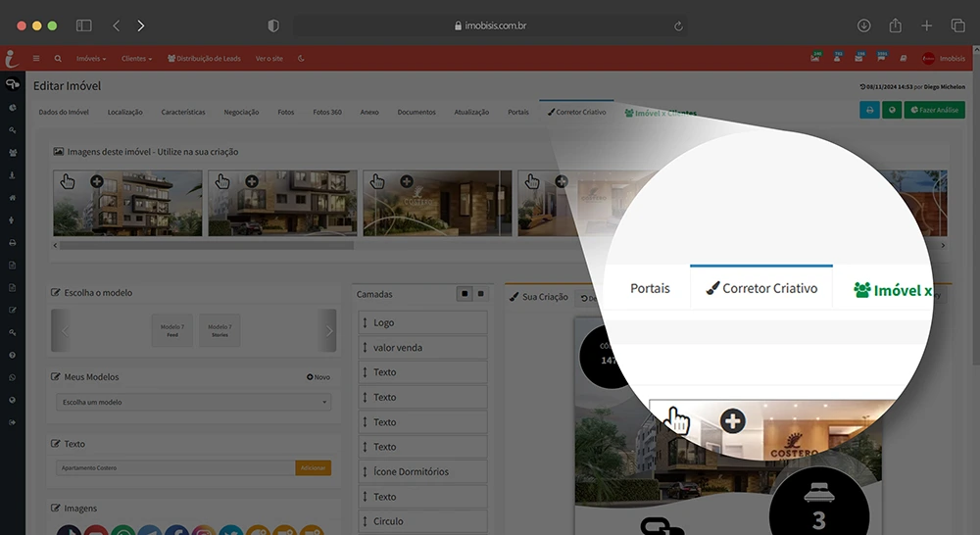Select the valor venda layer
The height and width of the screenshot is (535, 980).
[422, 348]
